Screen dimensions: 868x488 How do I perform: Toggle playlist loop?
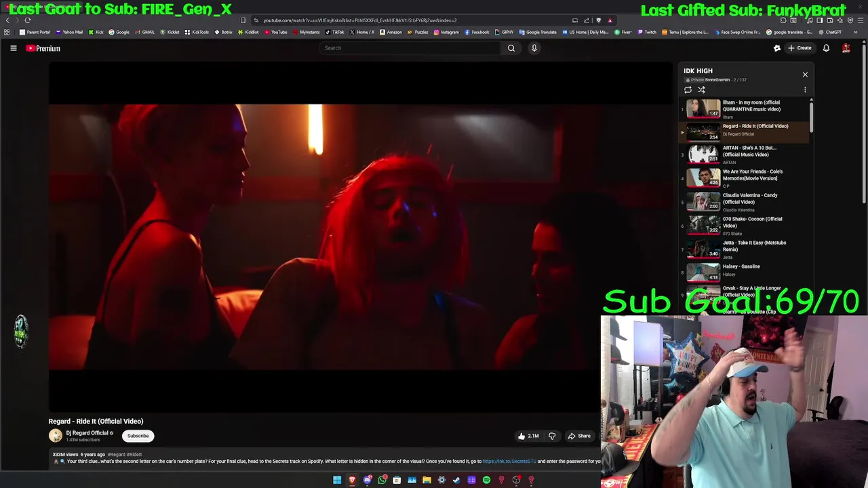(x=688, y=89)
